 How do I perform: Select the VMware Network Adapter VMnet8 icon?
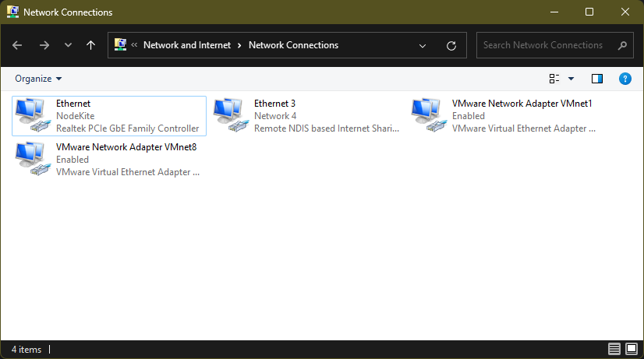click(x=33, y=159)
